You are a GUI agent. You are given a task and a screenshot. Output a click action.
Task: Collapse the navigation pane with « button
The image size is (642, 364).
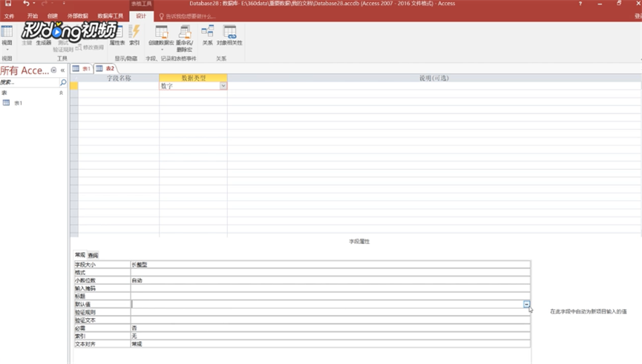pos(62,70)
